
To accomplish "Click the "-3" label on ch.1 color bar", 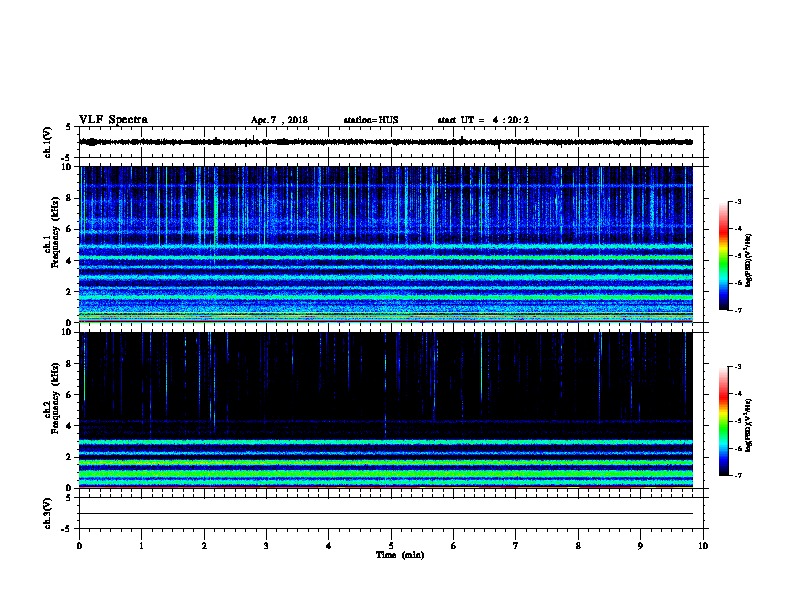I will (737, 201).
